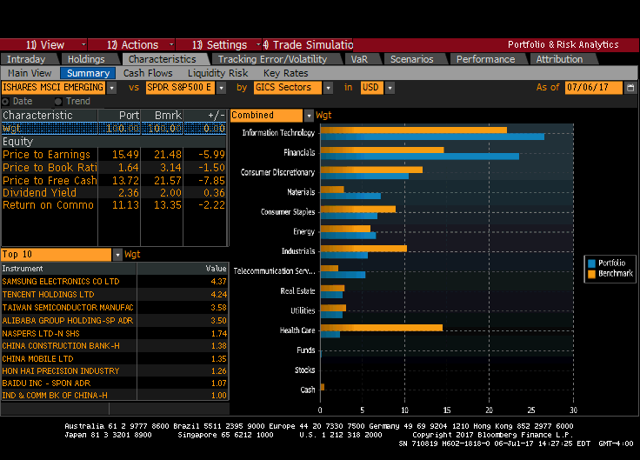Click CHINA CONSTRUCTION BANK-H instrument
This screenshot has height=460, width=640.
click(61, 346)
